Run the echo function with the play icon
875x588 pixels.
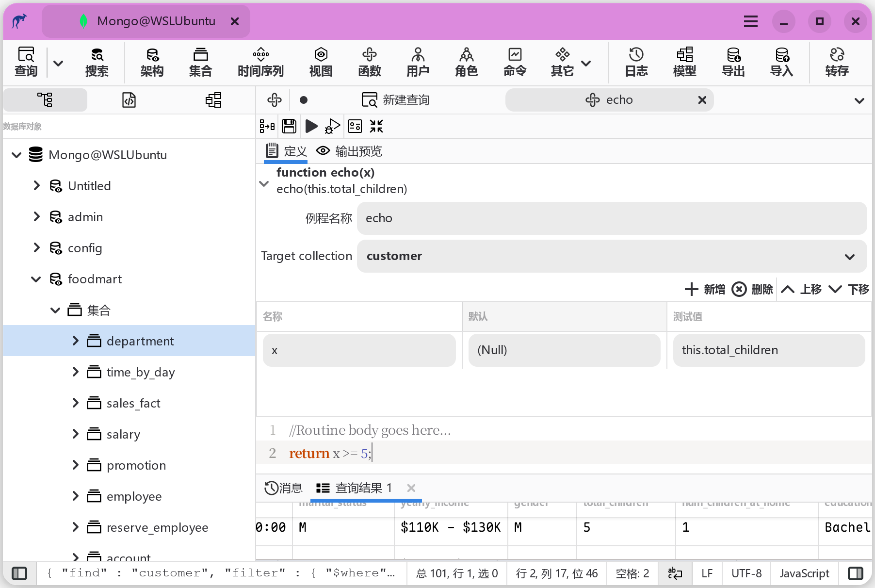311,126
